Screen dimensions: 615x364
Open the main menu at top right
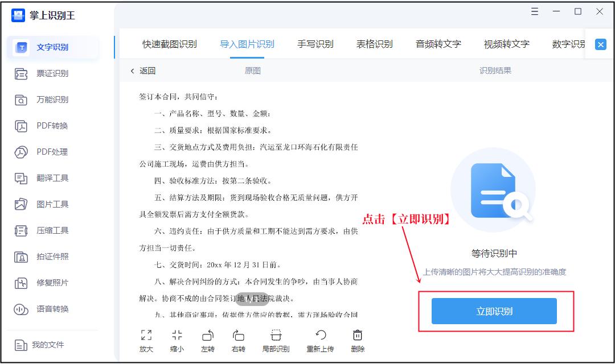(x=534, y=11)
